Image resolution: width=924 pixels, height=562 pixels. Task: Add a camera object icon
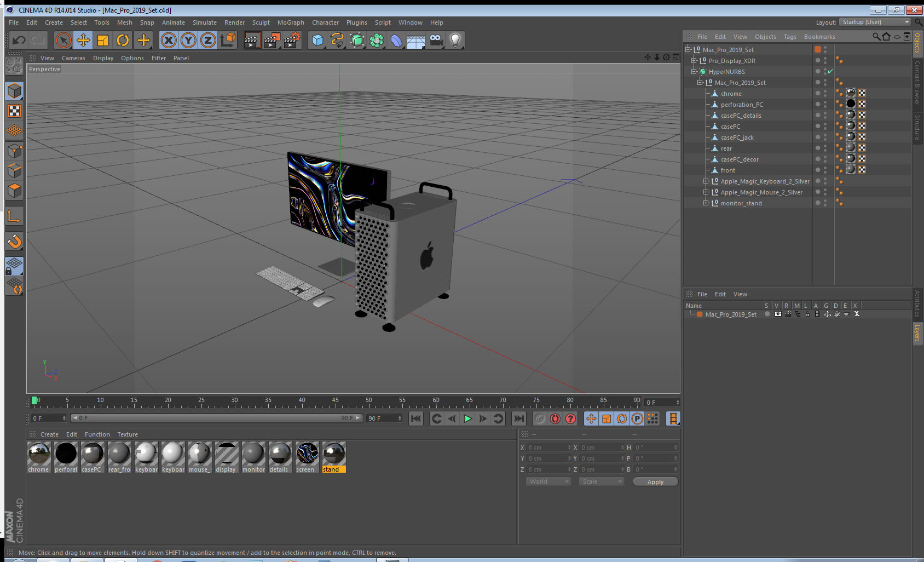click(x=436, y=40)
